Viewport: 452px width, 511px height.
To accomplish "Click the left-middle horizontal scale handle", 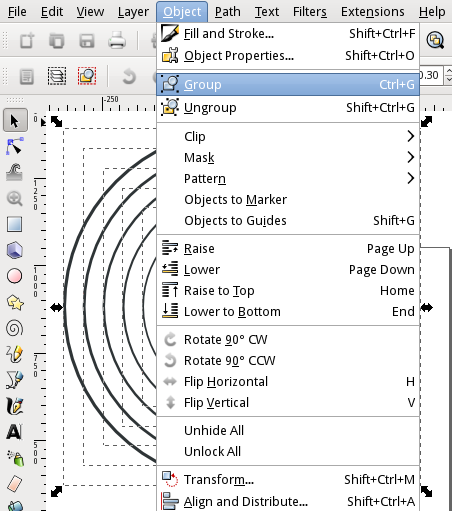I will click(56, 307).
